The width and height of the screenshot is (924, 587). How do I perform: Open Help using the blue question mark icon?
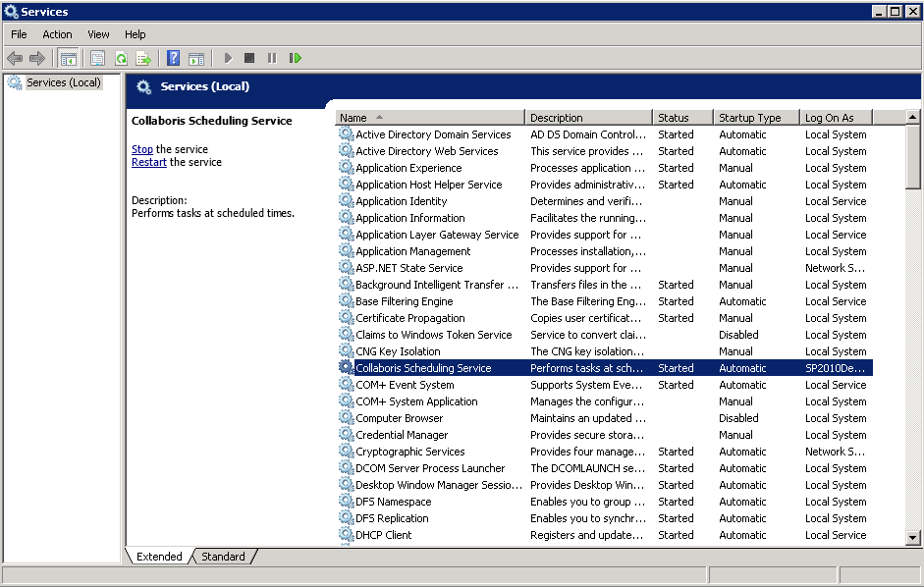click(x=173, y=59)
